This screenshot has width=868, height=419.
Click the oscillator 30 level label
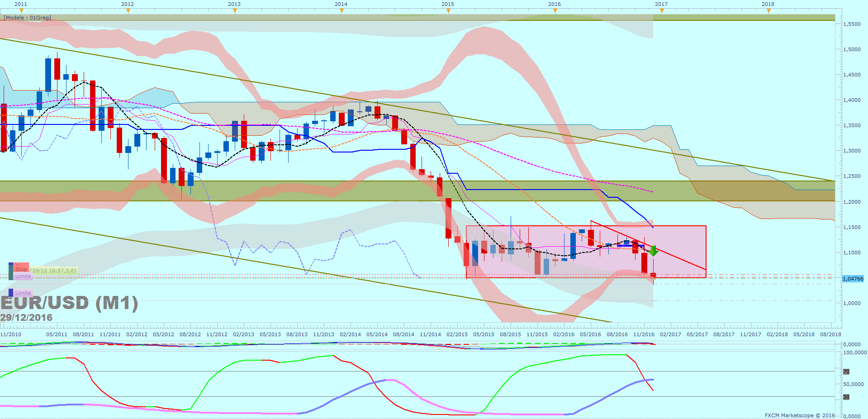point(846,397)
